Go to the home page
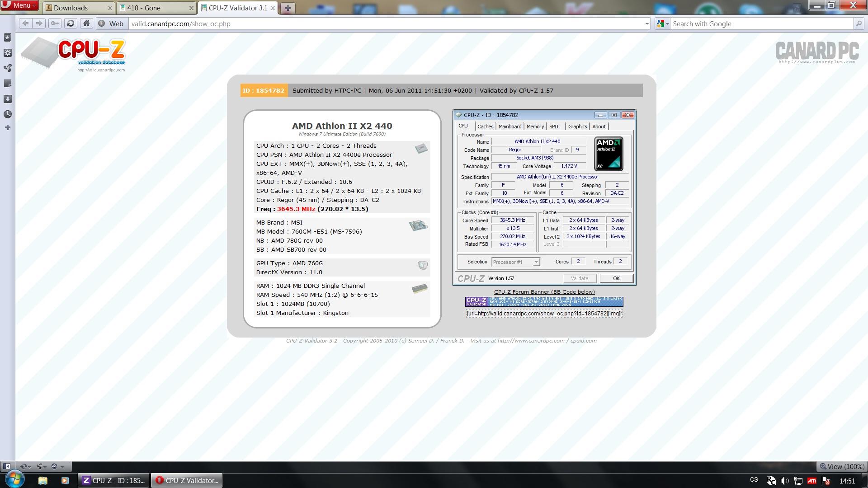 point(86,23)
